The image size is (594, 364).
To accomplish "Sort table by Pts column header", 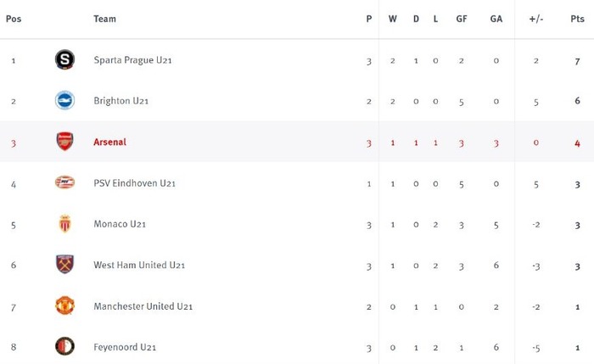I will [577, 19].
